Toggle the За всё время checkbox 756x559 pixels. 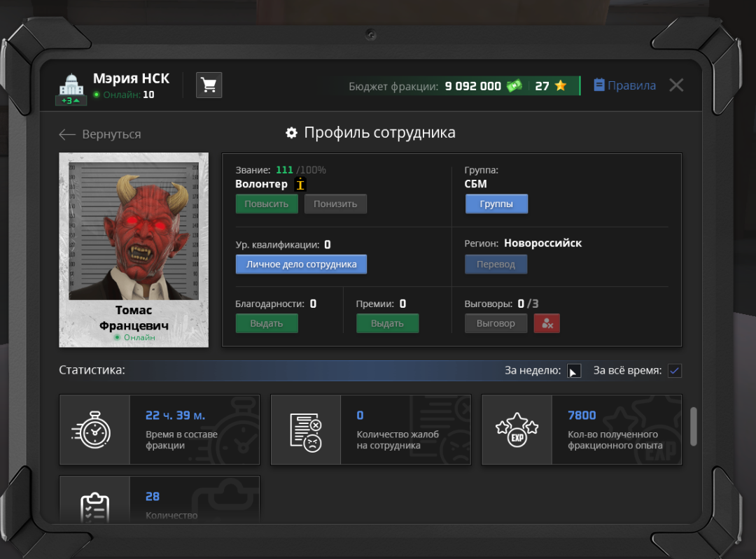point(675,371)
